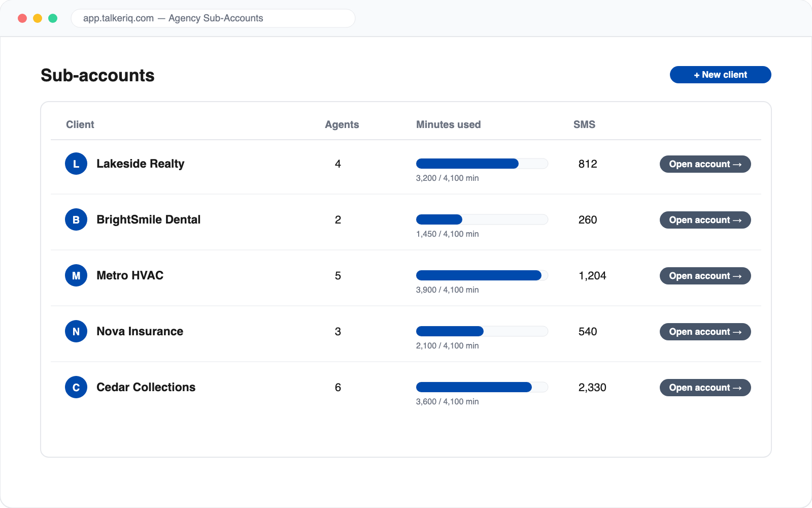The height and width of the screenshot is (508, 812).
Task: Select the Cedar Collections client name
Action: pos(146,387)
